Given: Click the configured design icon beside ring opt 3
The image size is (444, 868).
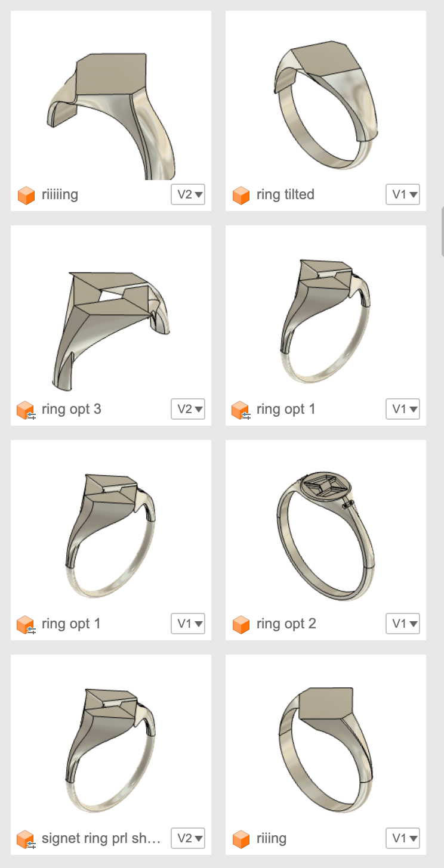Looking at the screenshot, I should tap(26, 410).
